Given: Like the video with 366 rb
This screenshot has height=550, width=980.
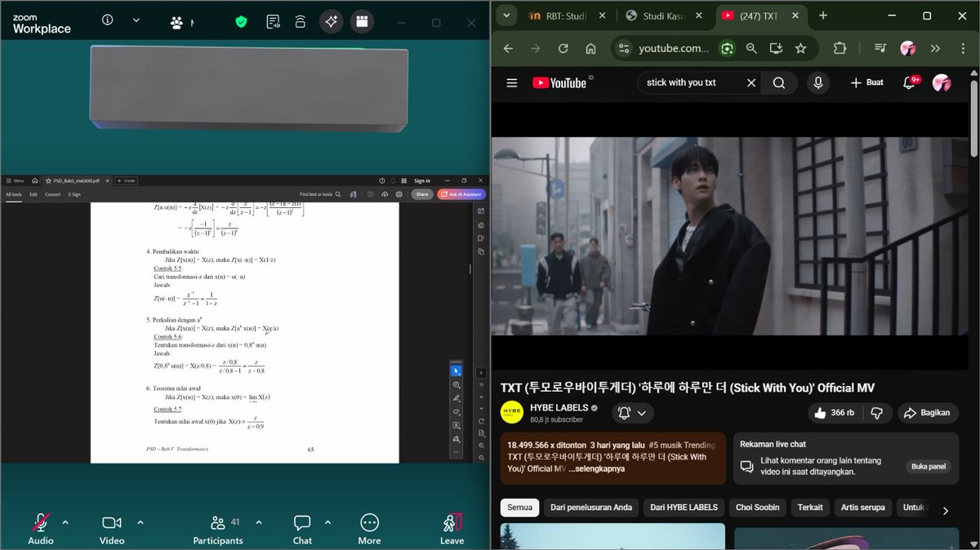Looking at the screenshot, I should coord(835,413).
